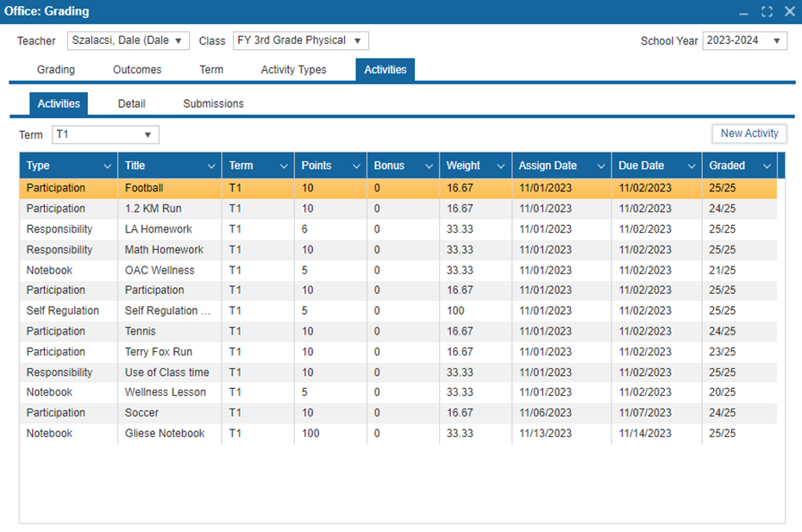The height and width of the screenshot is (532, 802).
Task: Click the New Activity button
Action: tap(749, 134)
